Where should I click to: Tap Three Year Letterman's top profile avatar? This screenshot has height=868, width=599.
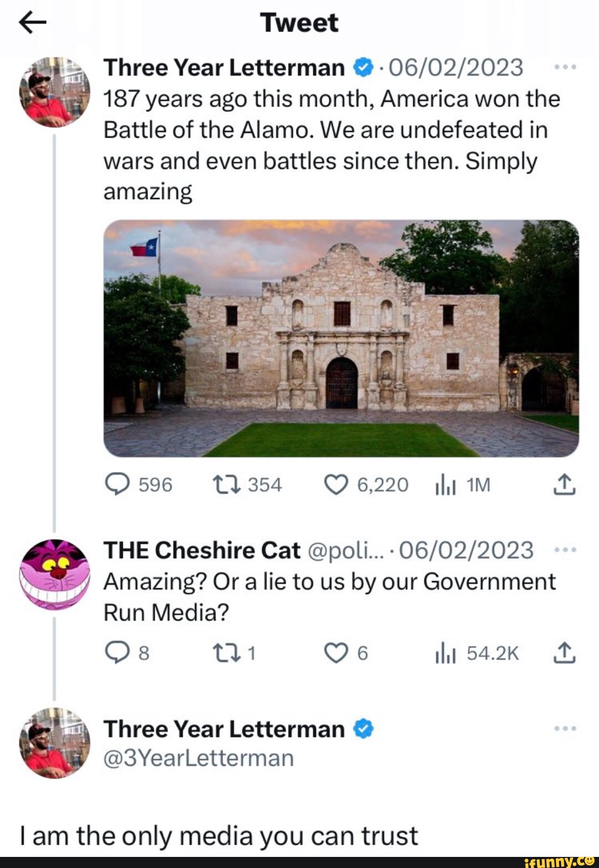pyautogui.click(x=54, y=92)
